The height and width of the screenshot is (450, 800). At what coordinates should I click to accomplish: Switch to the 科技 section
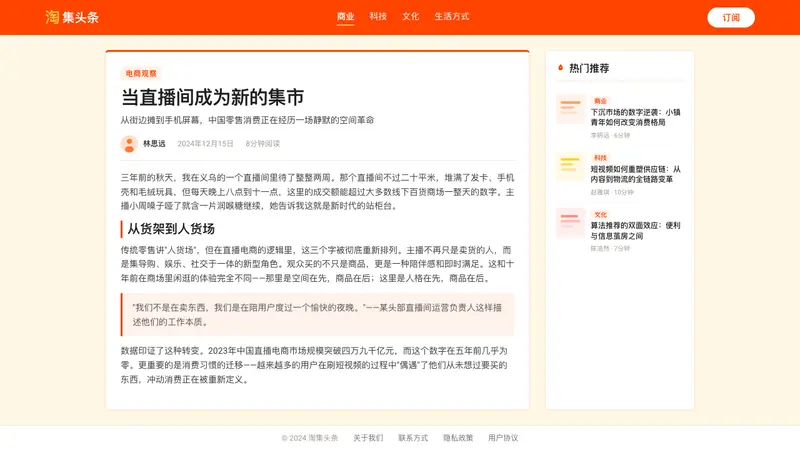[x=378, y=16]
